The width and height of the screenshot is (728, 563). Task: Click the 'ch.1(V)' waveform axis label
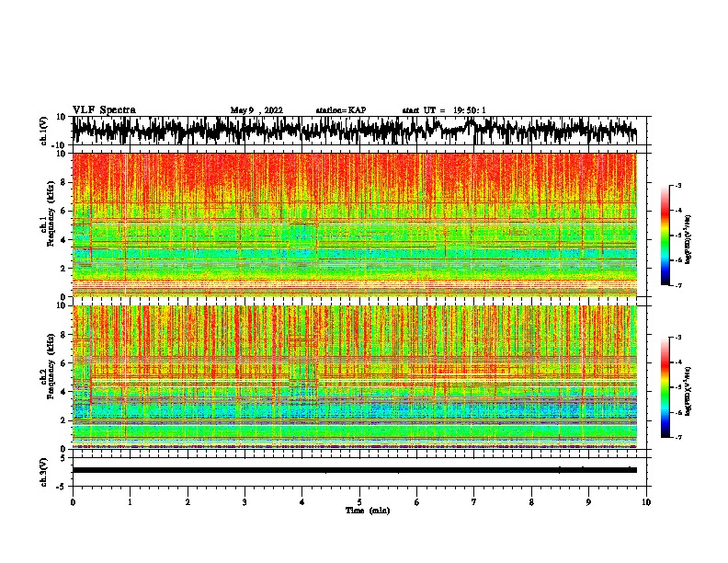[44, 131]
